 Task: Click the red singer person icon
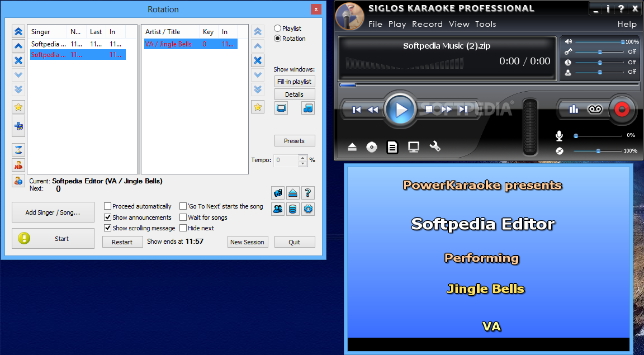[18, 165]
